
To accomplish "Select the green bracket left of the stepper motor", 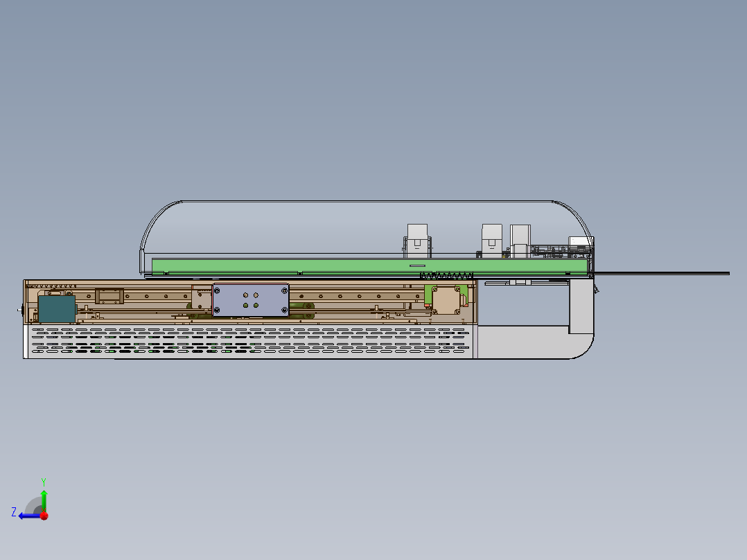I will point(428,296).
